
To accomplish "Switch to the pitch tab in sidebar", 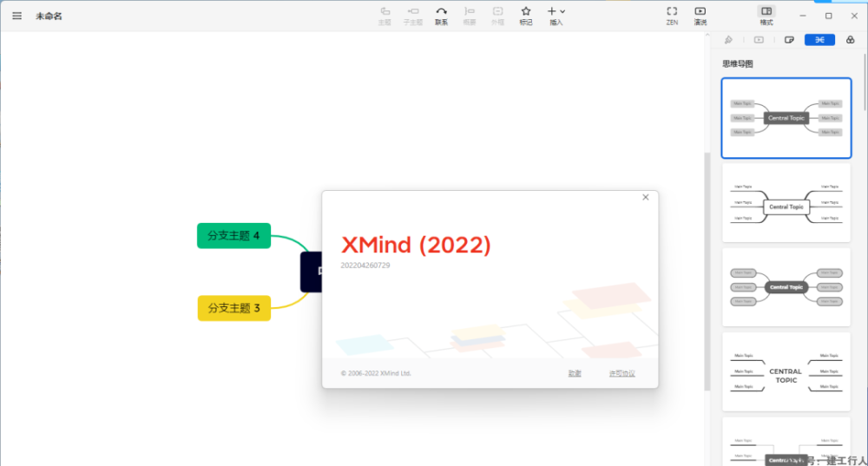I will [x=759, y=40].
